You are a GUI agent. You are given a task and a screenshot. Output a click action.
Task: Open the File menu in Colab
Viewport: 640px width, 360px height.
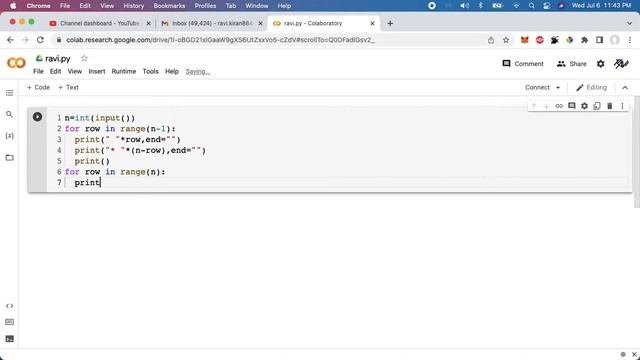pyautogui.click(x=38, y=71)
